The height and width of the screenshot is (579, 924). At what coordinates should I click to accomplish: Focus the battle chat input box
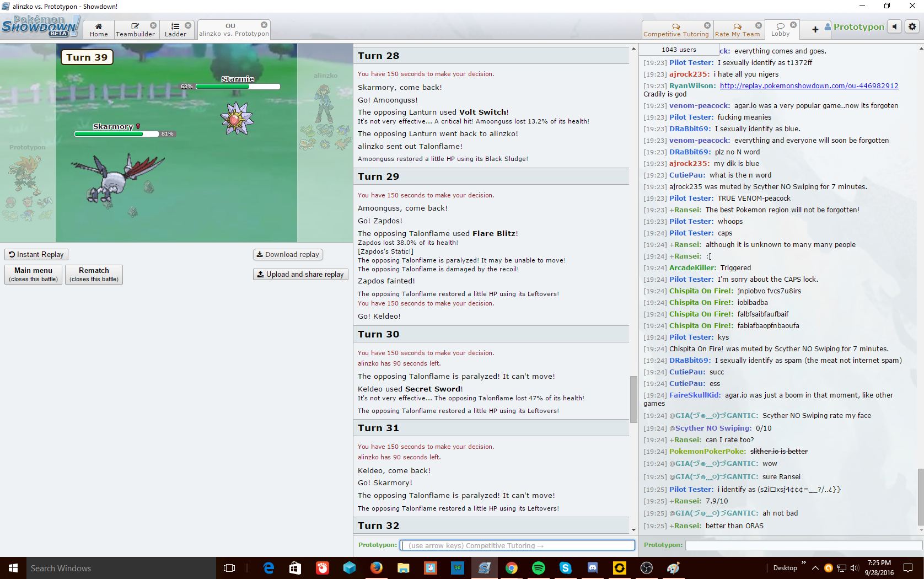[x=517, y=545]
